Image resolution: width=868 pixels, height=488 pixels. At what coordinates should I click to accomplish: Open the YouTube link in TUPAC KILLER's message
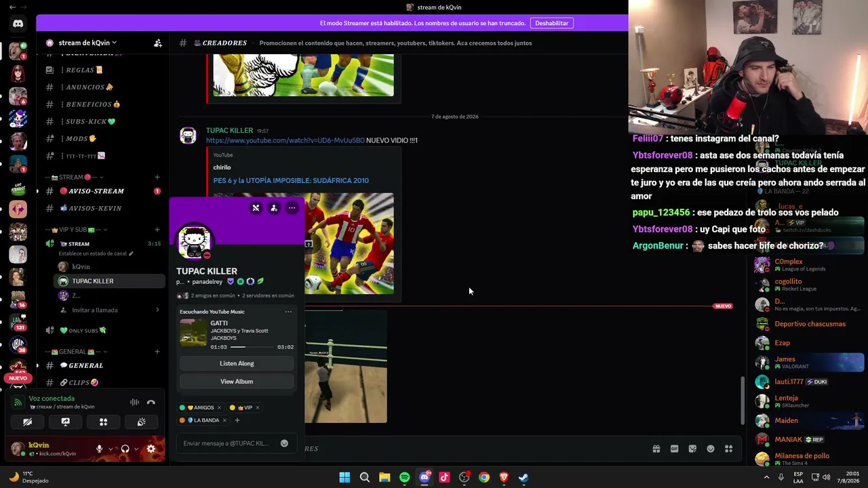[285, 140]
